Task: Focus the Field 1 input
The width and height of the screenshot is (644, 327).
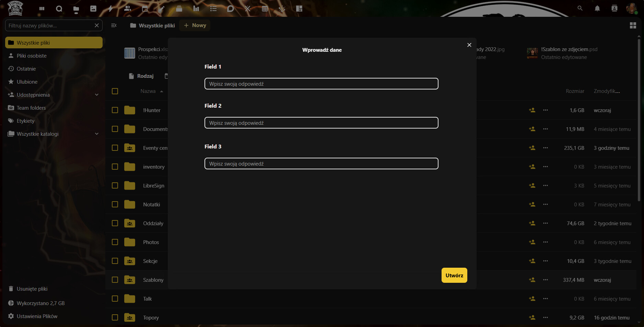Action: (x=321, y=84)
